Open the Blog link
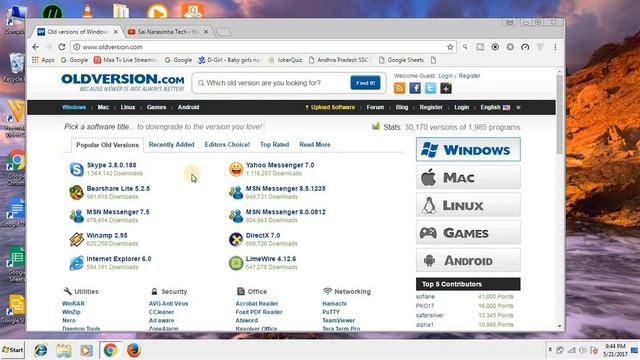 (x=402, y=107)
